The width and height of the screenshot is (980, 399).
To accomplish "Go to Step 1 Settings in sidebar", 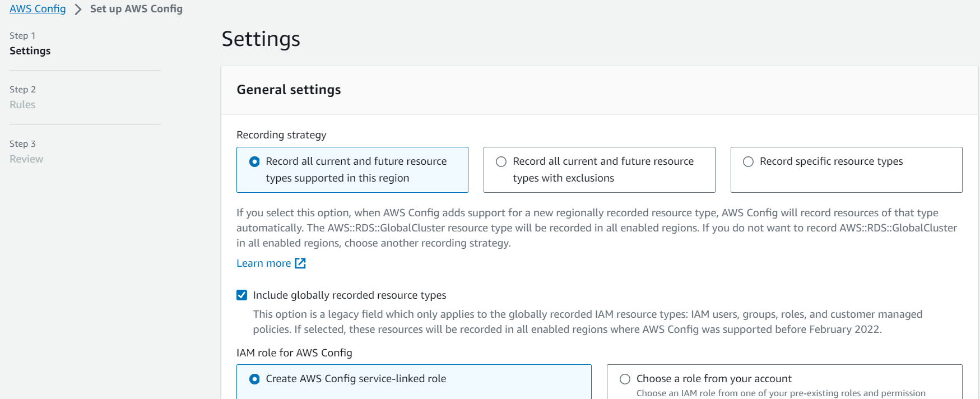I will [x=30, y=51].
